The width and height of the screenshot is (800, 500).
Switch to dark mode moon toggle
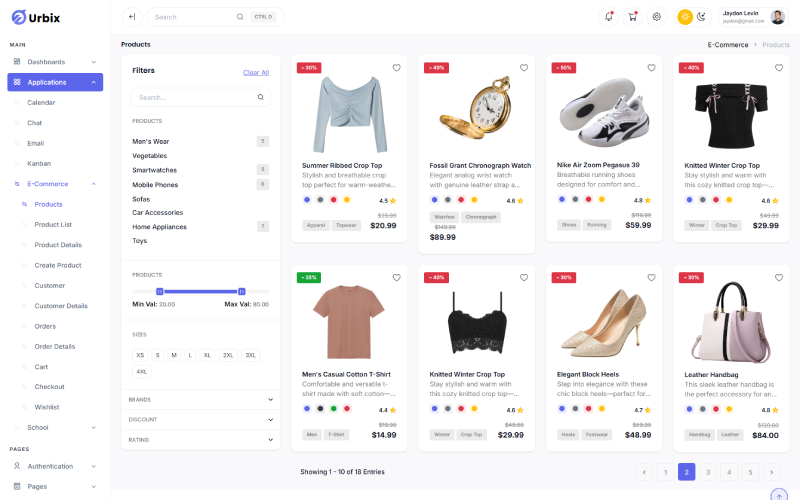coord(701,16)
